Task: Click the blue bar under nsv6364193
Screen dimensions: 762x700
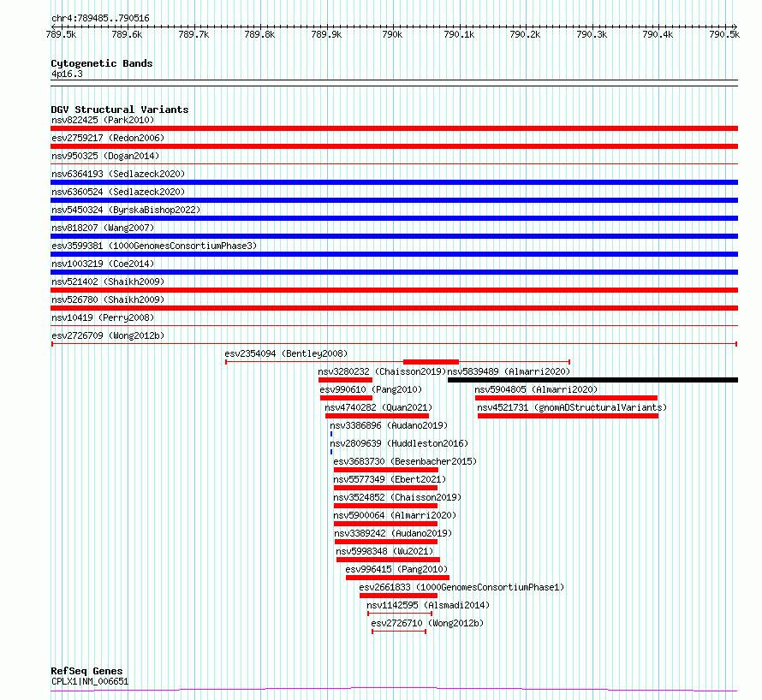Action: click(x=394, y=182)
